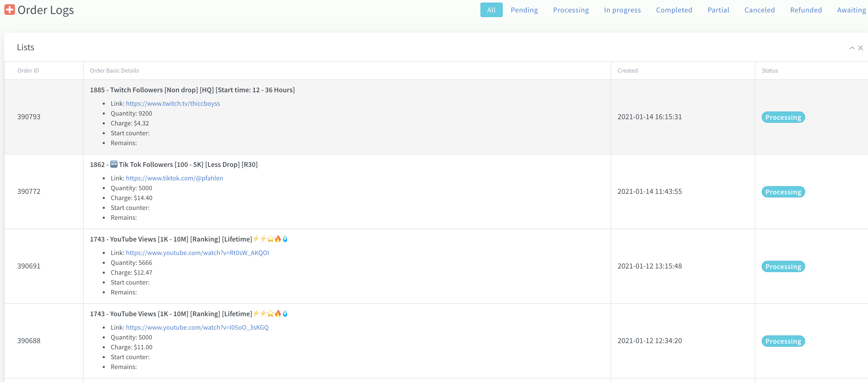
Task: Open YouTube link ending I05oO_3sKGQ
Action: point(197,328)
